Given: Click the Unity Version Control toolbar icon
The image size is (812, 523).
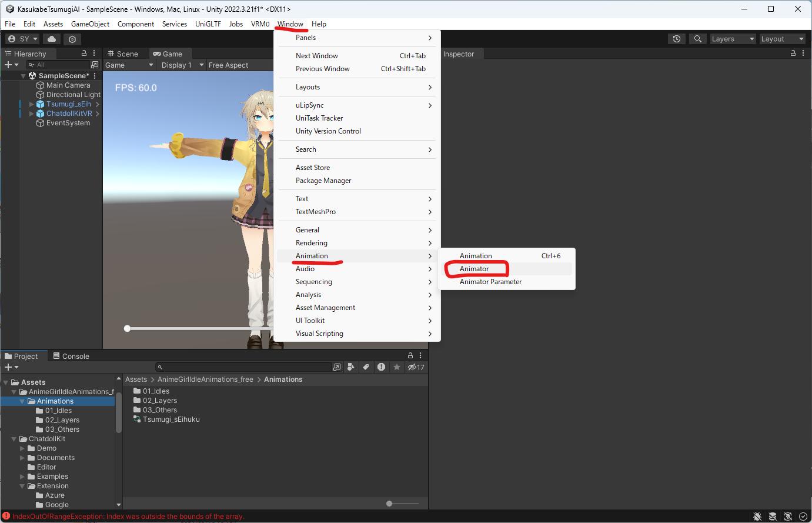Looking at the screenshot, I should [72, 39].
